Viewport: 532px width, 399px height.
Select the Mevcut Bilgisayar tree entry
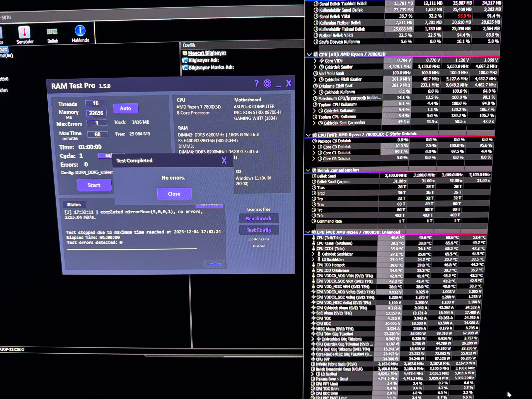click(x=207, y=53)
